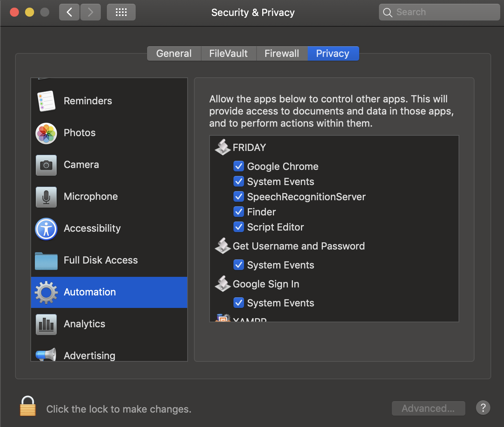Click the Reminders list icon

click(x=46, y=101)
